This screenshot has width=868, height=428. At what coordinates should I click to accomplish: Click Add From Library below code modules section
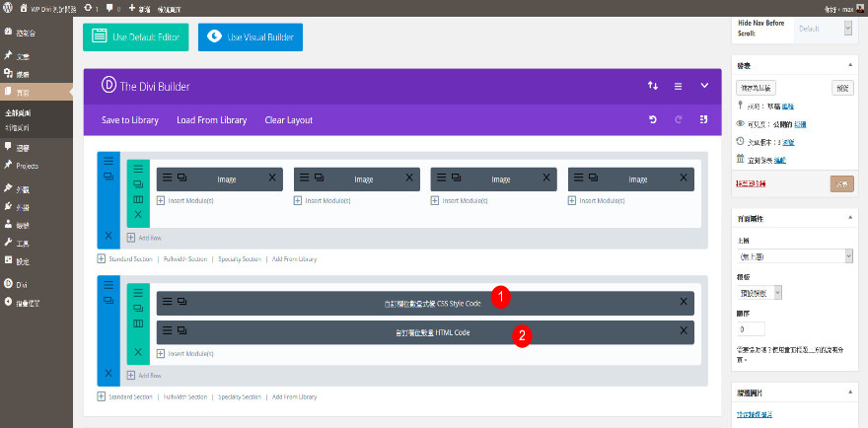click(295, 396)
